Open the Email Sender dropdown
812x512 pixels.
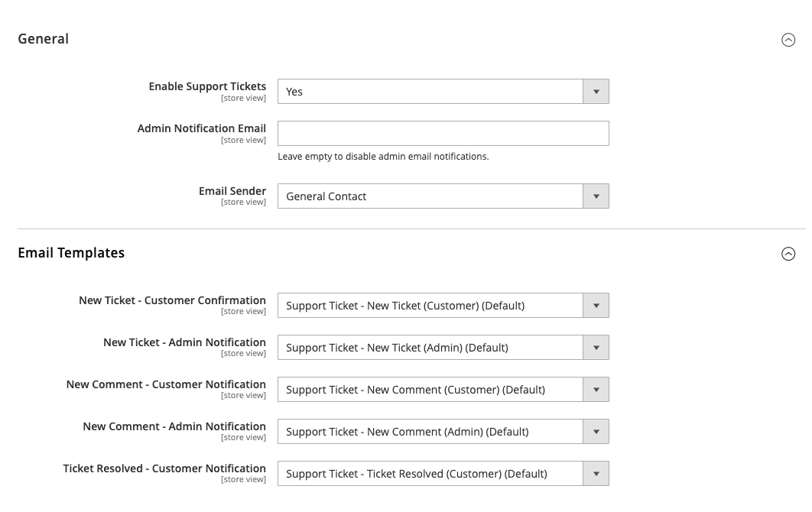[443, 196]
